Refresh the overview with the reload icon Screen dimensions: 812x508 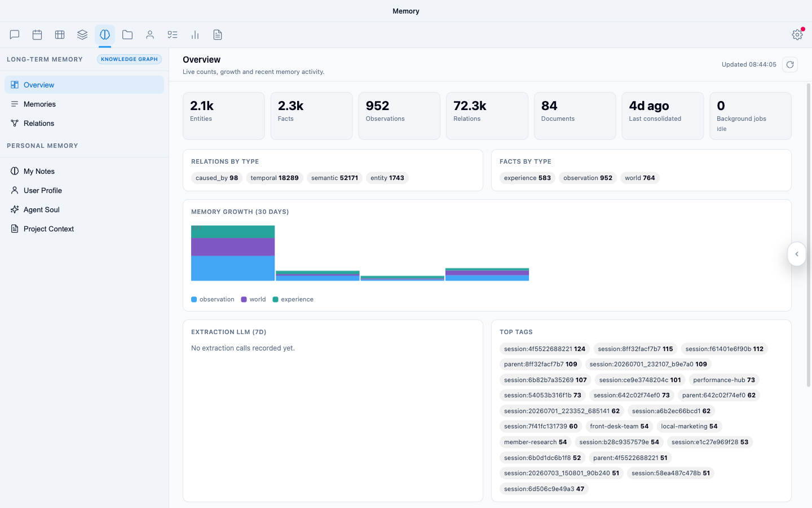click(x=790, y=64)
